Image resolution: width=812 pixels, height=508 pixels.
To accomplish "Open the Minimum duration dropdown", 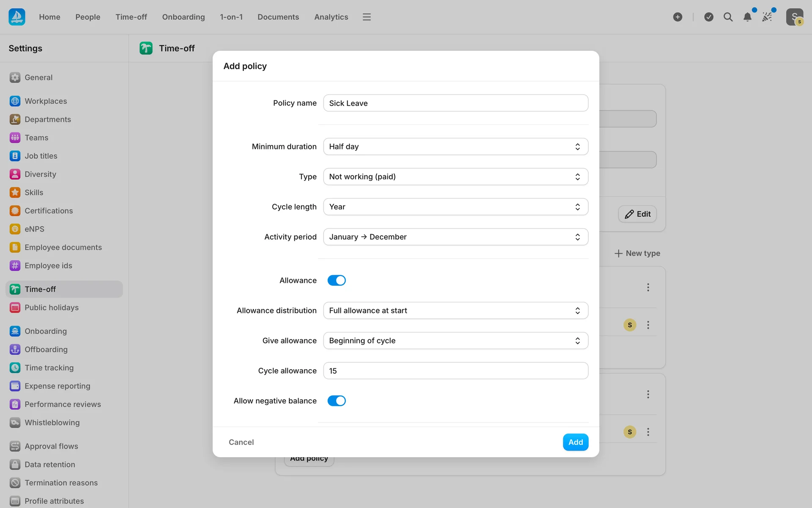I will 455,146.
